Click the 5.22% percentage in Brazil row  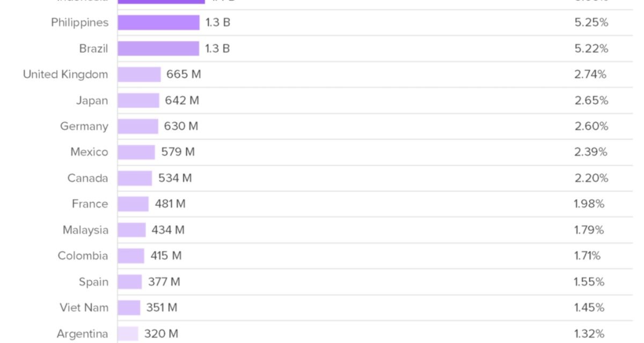point(591,49)
